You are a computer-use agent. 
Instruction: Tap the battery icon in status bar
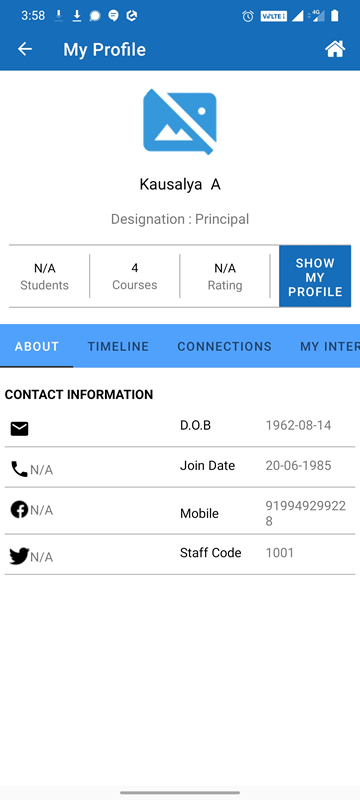click(335, 16)
